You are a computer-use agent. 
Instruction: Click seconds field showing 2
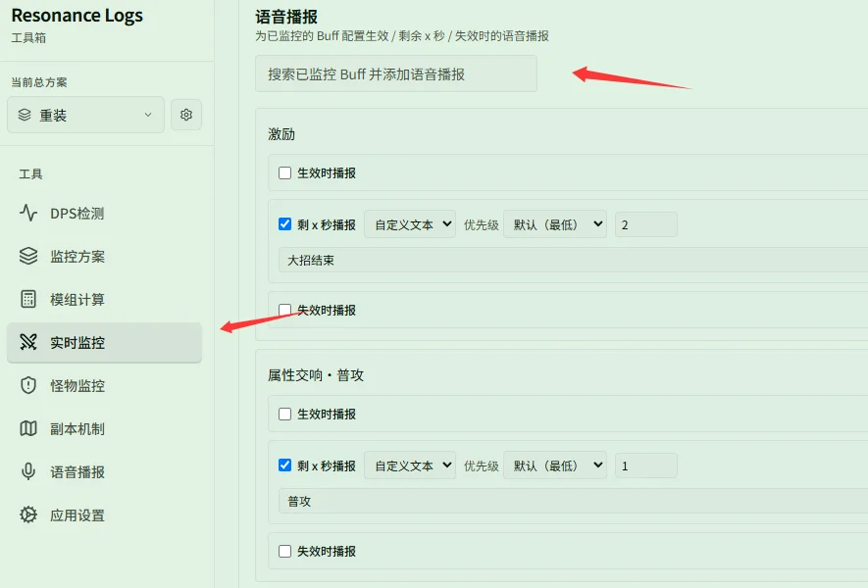coord(646,224)
